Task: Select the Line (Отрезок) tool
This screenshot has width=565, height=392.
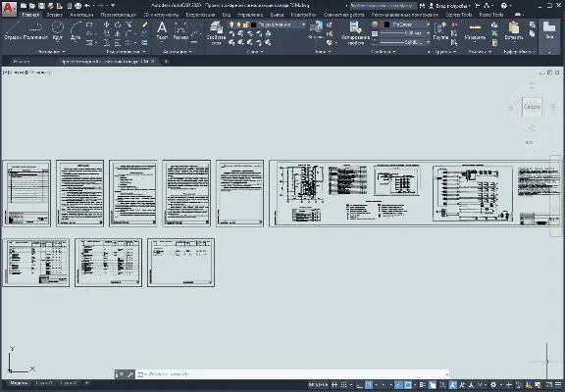Action: tap(13, 30)
